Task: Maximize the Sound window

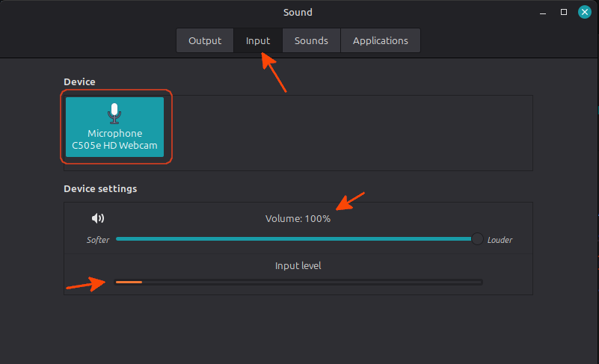Action: coord(564,12)
